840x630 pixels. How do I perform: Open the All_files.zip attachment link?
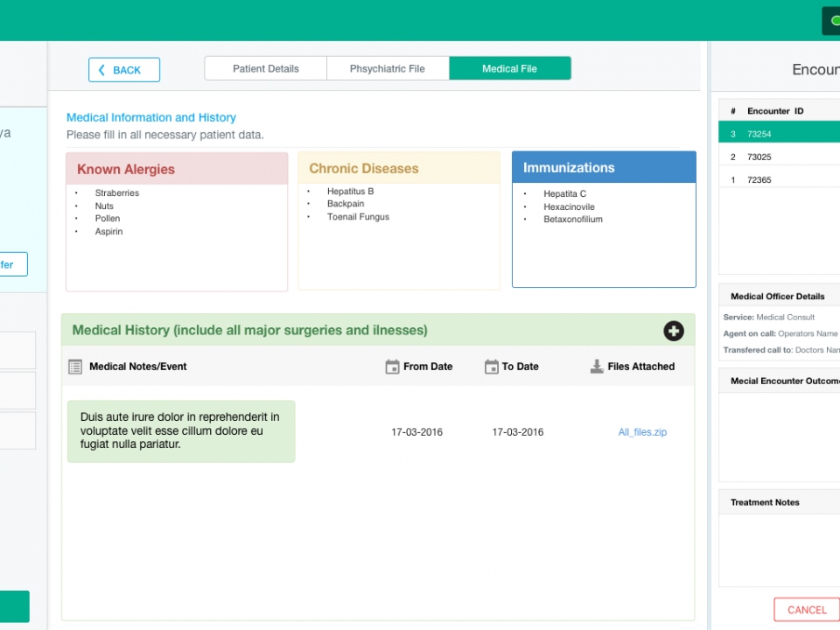click(x=642, y=432)
